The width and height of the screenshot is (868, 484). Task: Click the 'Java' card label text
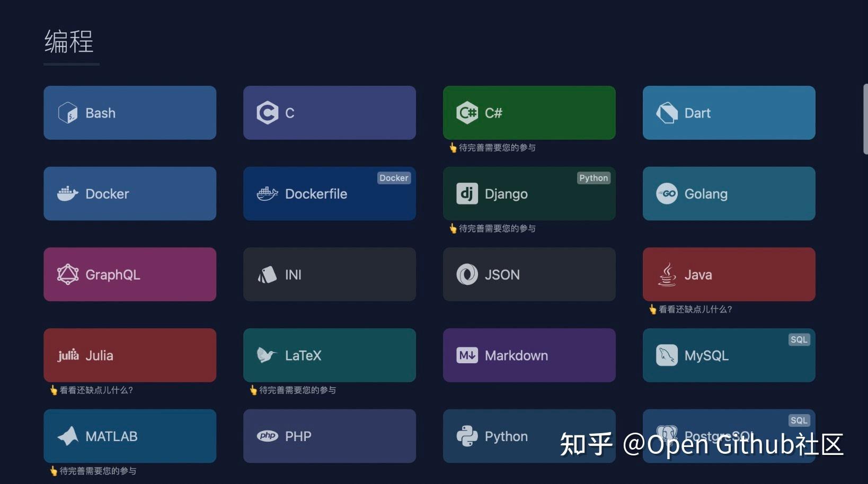coord(698,274)
